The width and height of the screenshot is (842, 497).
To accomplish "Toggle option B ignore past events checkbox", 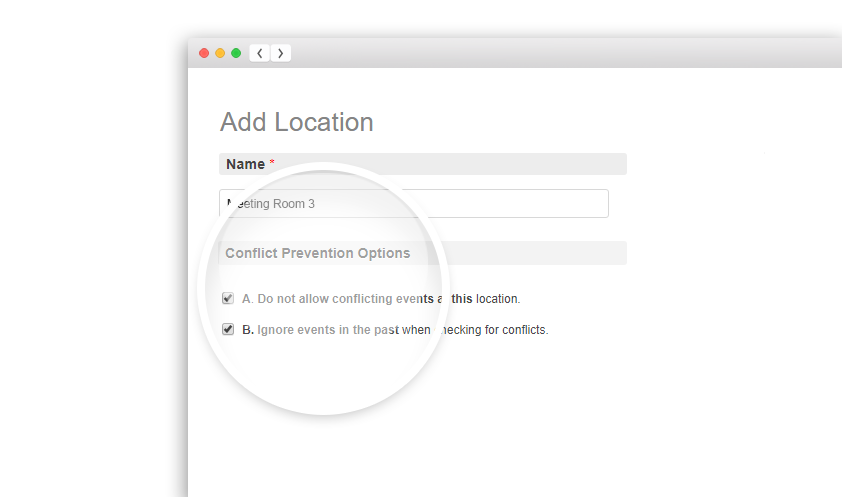I will (x=228, y=329).
